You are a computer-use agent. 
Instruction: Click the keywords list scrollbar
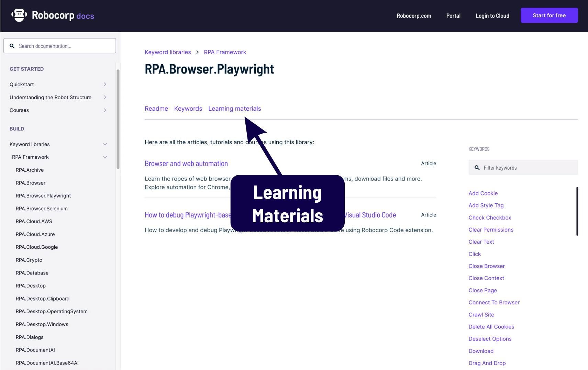(x=577, y=211)
